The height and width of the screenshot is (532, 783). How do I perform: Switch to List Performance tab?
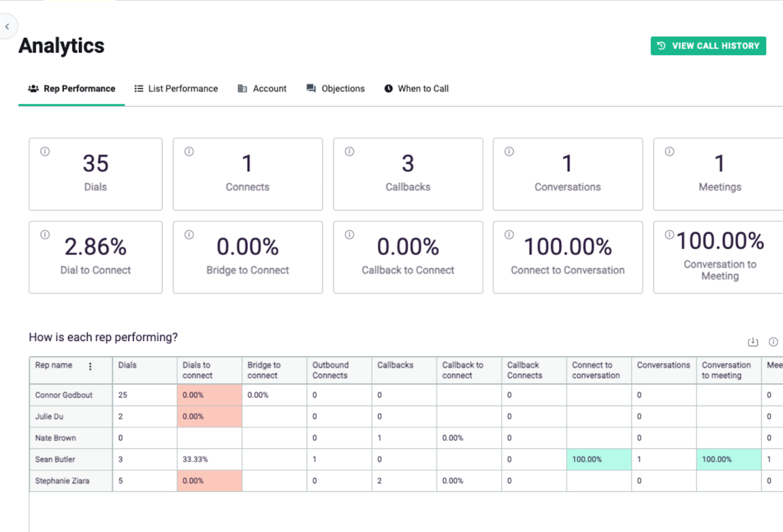tap(176, 88)
